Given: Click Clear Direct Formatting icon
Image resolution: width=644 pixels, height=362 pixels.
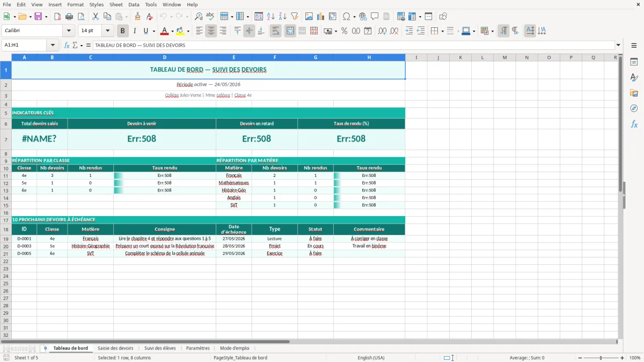Looking at the screenshot, I should tap(149, 17).
